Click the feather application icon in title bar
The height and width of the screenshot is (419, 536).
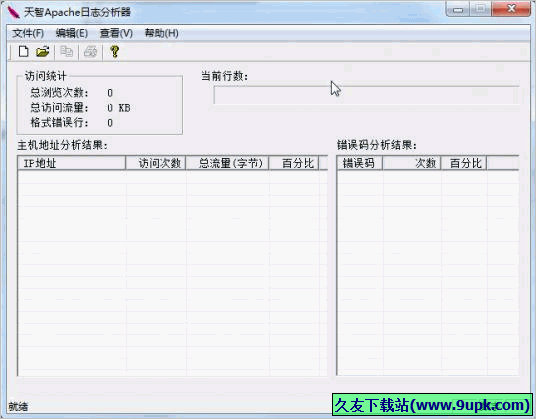[14, 12]
